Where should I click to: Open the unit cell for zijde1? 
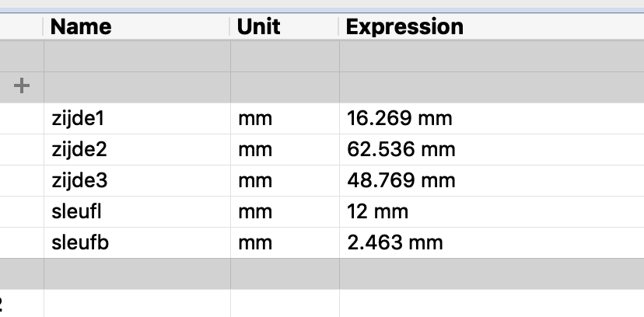point(255,119)
